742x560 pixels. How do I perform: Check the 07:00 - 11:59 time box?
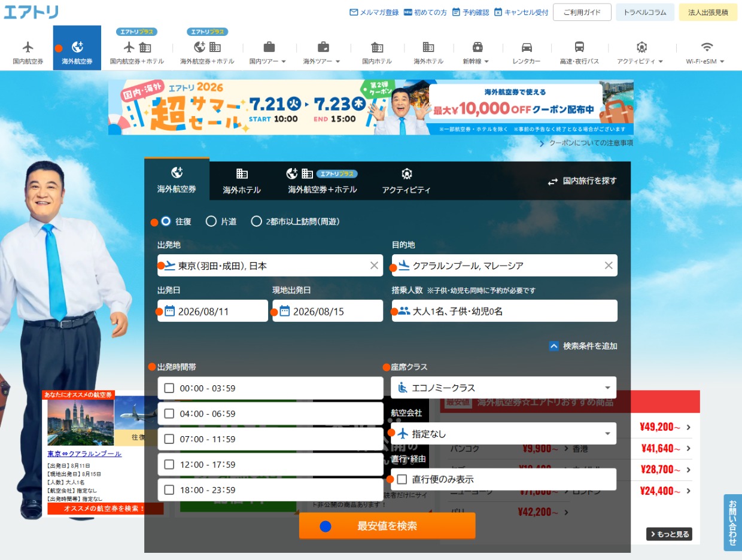169,439
